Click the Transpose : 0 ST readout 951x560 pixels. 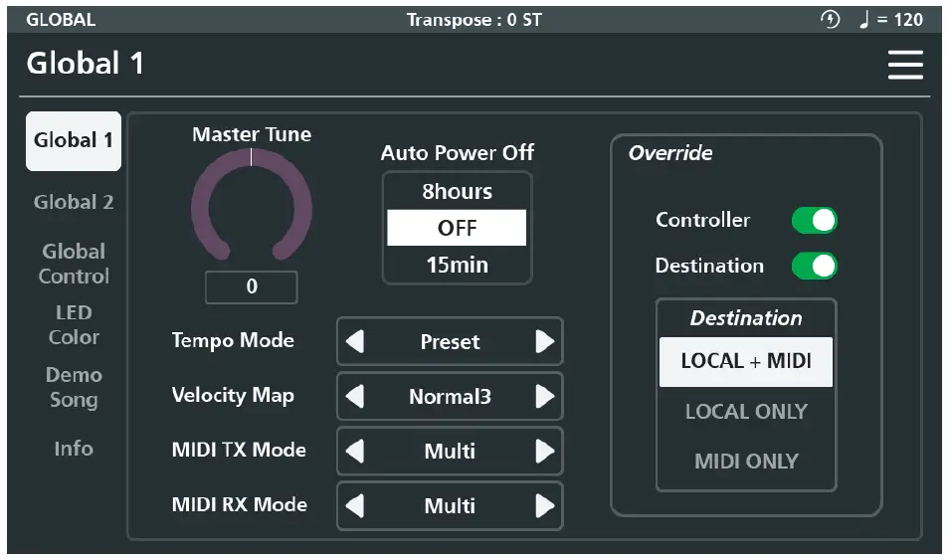[x=475, y=20]
